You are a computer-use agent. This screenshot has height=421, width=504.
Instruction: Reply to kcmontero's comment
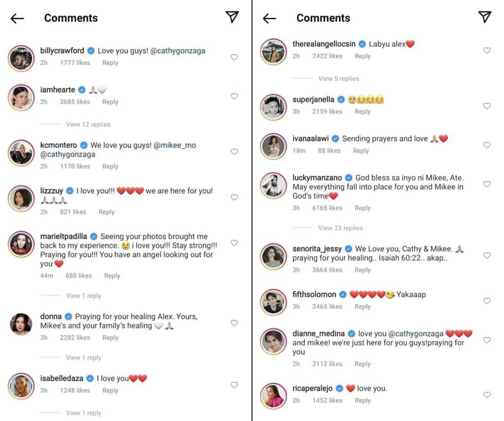click(110, 166)
